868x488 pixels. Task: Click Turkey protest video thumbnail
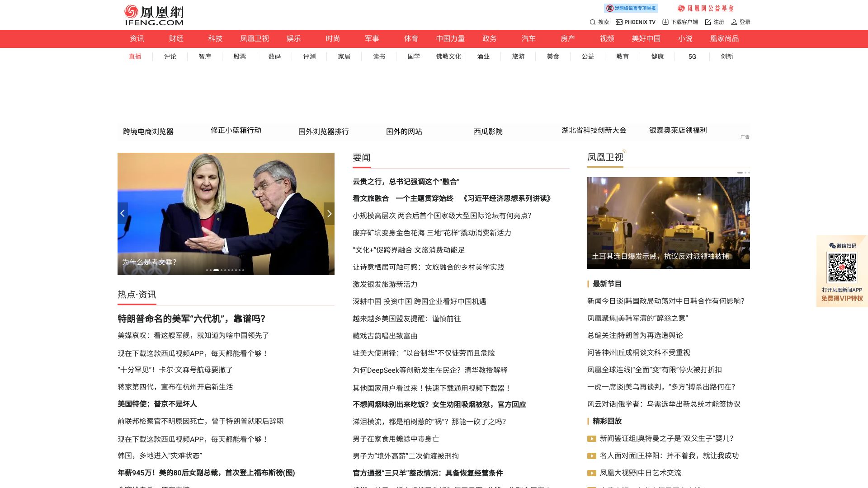point(668,223)
